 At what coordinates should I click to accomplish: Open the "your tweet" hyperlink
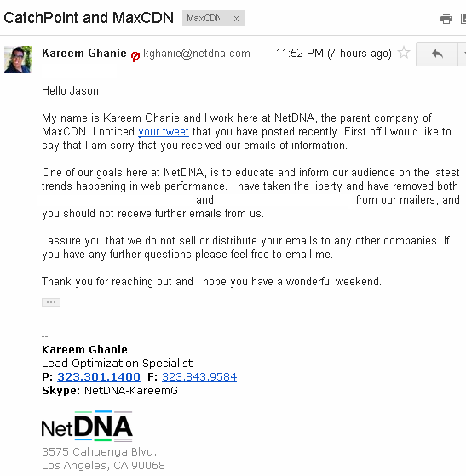pos(164,132)
